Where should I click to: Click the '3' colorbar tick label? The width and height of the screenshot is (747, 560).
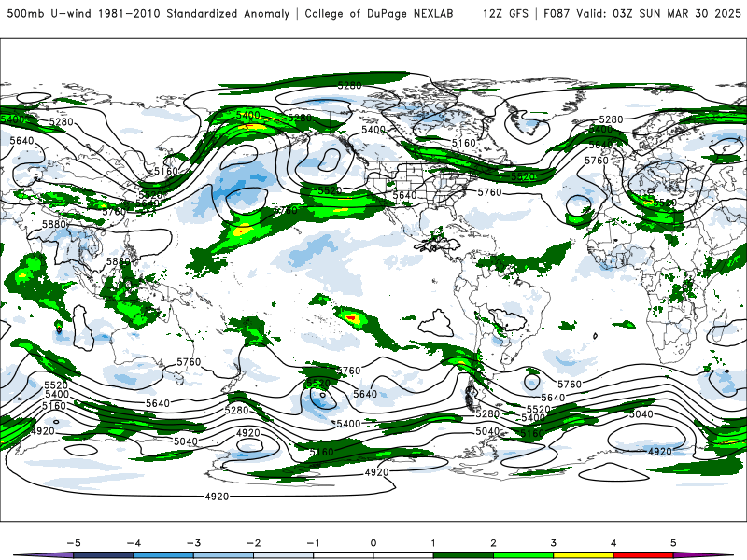pos(553,543)
